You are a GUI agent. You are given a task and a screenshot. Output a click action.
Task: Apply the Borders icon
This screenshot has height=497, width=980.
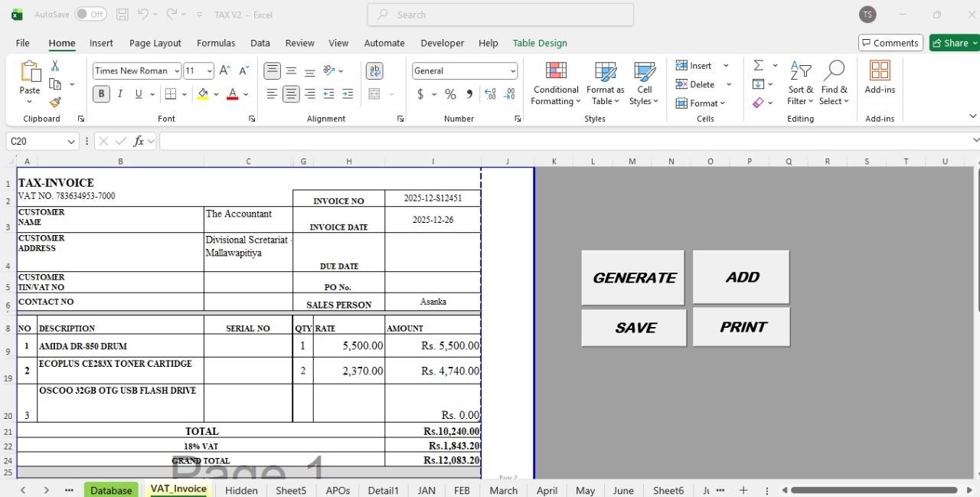tap(170, 94)
